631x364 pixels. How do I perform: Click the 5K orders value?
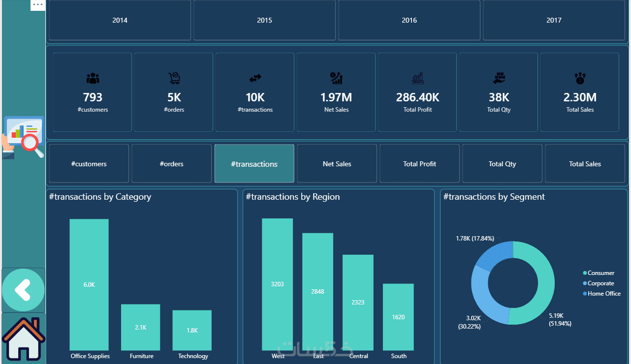click(x=174, y=97)
